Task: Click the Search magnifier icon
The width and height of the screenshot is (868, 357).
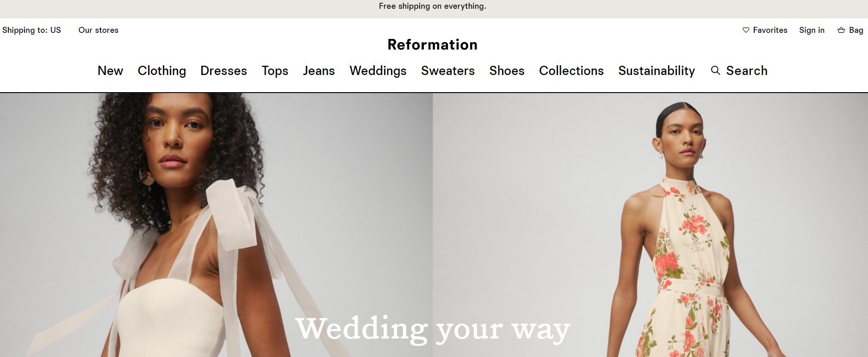Action: point(715,70)
